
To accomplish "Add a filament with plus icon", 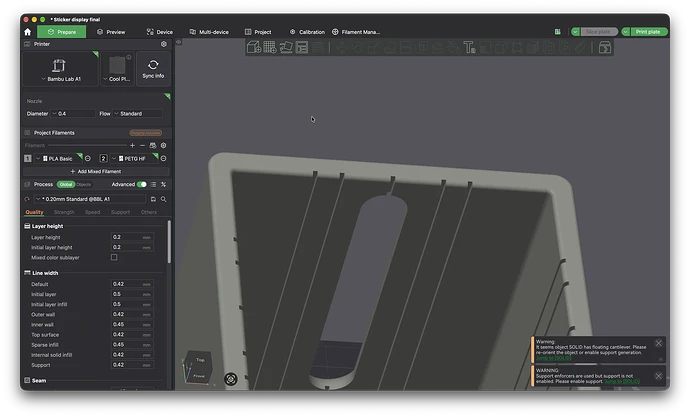I will tap(132, 145).
